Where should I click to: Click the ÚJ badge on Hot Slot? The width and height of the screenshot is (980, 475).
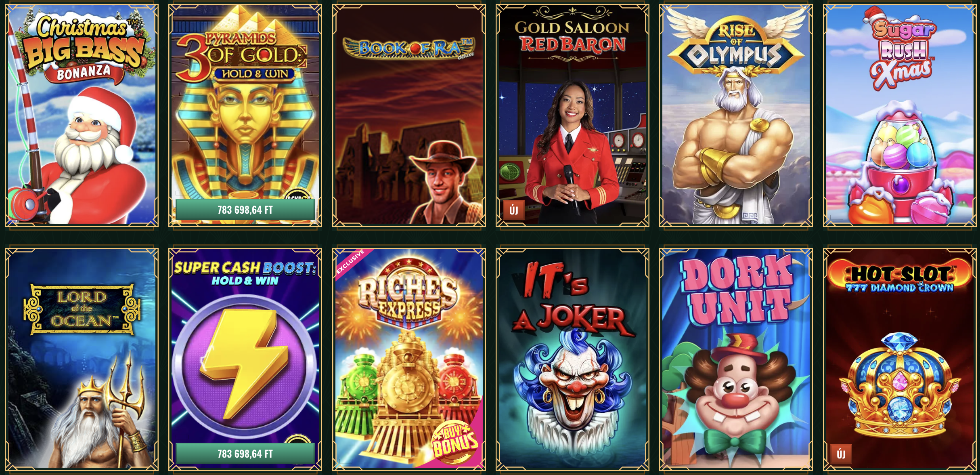click(x=841, y=454)
